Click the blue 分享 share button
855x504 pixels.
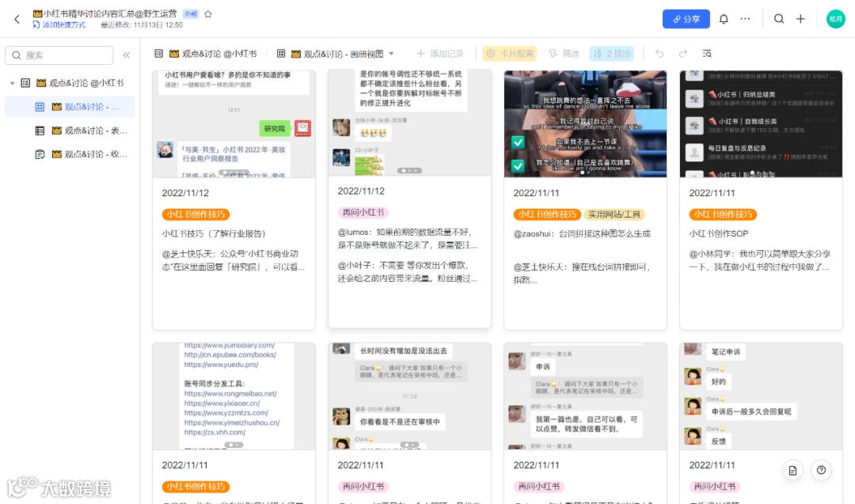click(x=686, y=19)
